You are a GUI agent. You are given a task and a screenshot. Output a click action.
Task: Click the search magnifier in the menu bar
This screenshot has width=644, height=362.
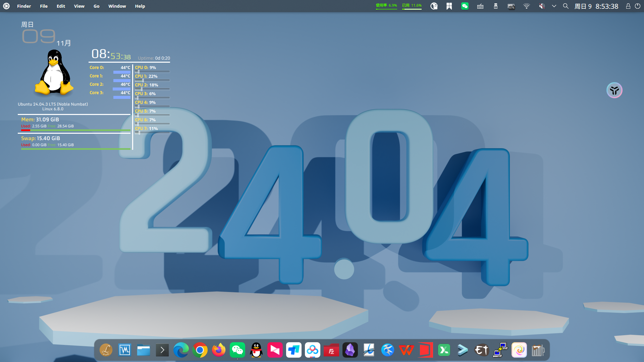pos(566,6)
